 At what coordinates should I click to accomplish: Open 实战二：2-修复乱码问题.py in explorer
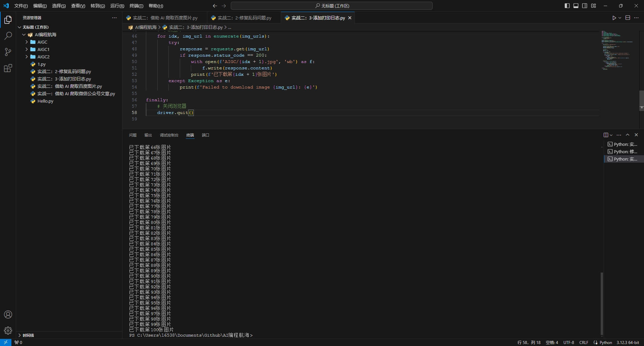pos(69,71)
